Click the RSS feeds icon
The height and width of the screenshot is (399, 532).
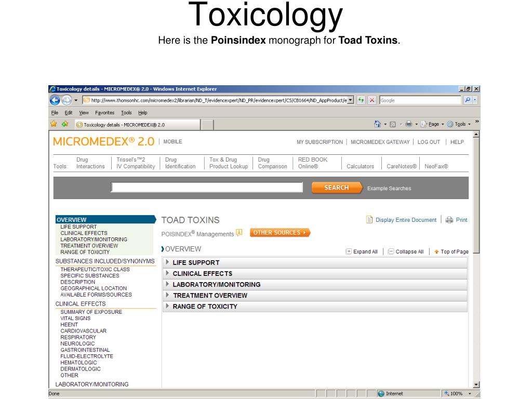click(393, 125)
